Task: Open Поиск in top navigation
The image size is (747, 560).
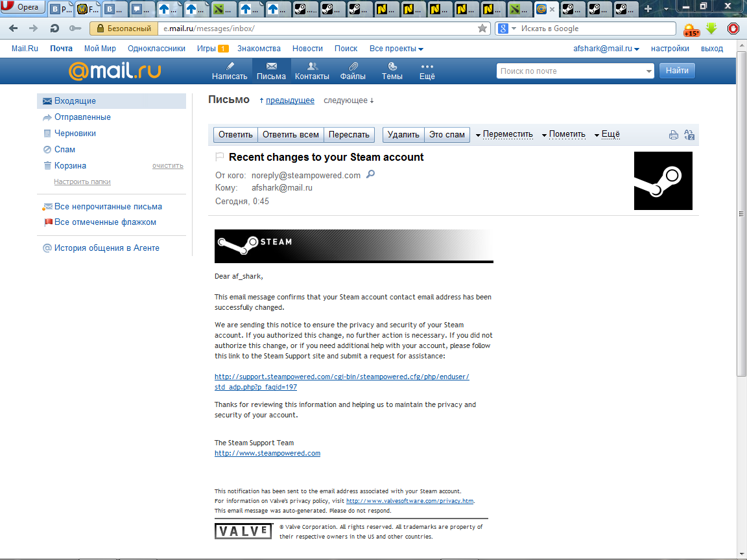Action: 346,49
